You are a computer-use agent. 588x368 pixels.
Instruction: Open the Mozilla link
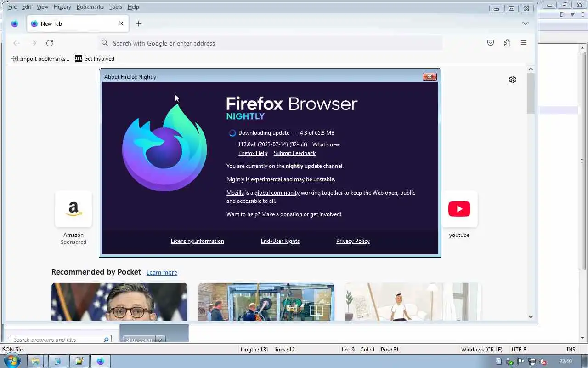235,193
